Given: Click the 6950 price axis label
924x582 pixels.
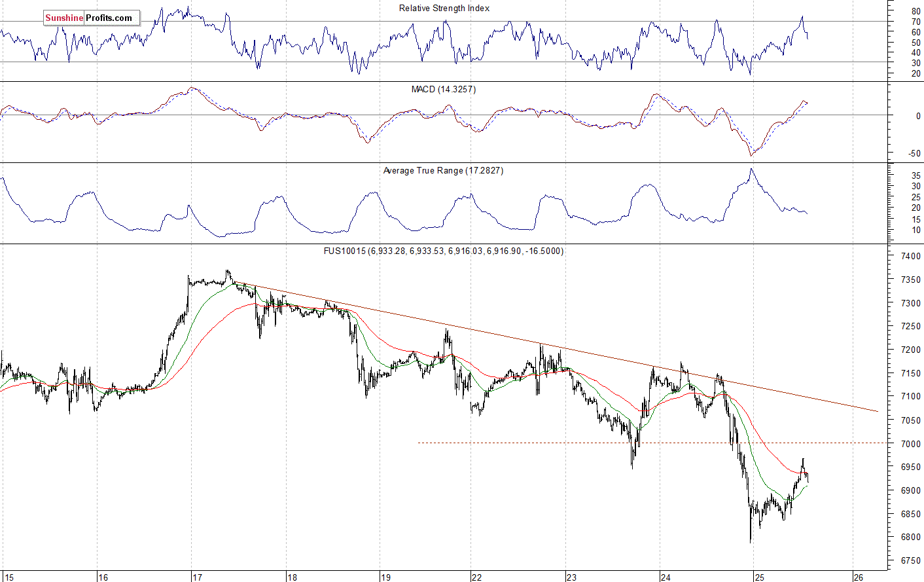Looking at the screenshot, I should (911, 467).
